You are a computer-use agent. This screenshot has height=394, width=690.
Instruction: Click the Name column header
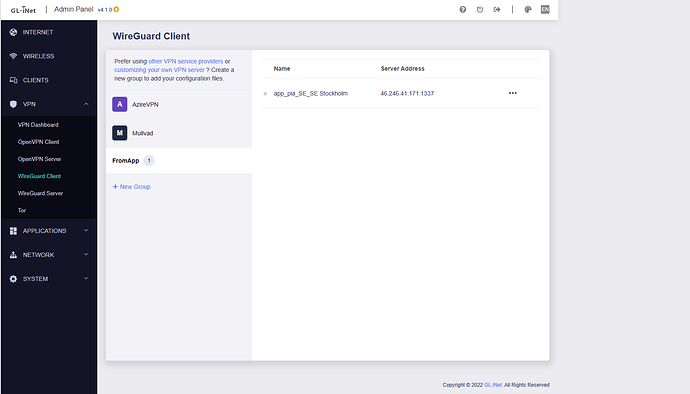pyautogui.click(x=282, y=69)
